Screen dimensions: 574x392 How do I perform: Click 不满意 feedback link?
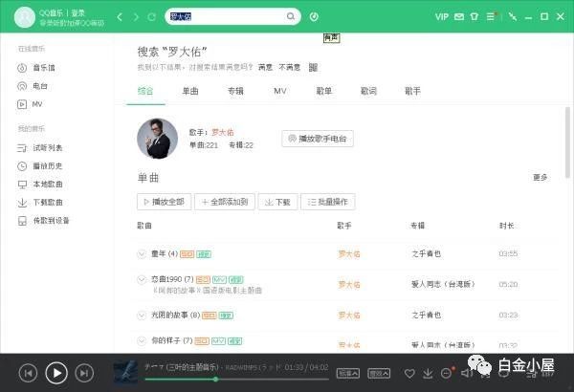point(290,67)
